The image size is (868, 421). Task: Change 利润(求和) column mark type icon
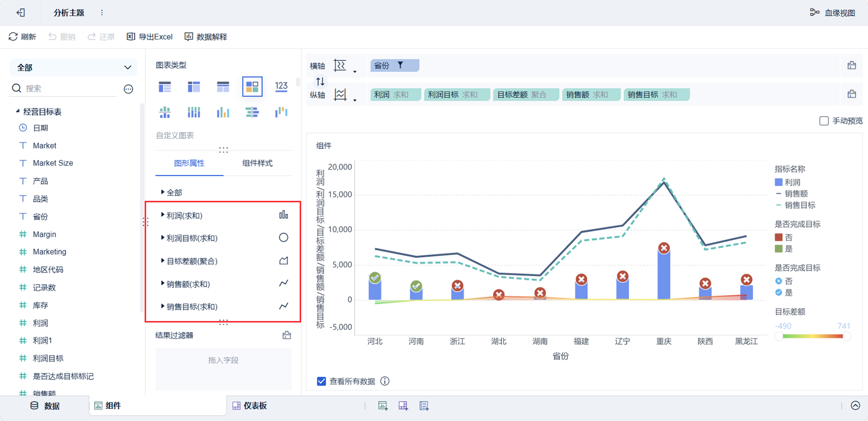[x=283, y=215]
